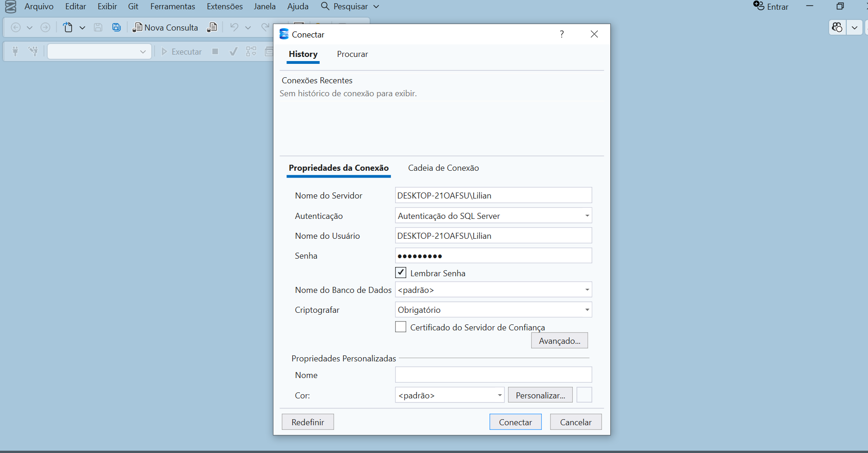Viewport: 868px width, 453px height.
Task: Click the Entrar sign-in link
Action: click(x=778, y=7)
